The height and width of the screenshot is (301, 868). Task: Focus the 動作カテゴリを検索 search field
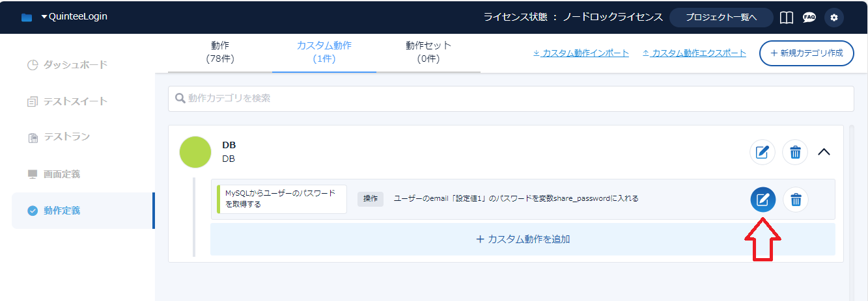pos(511,98)
